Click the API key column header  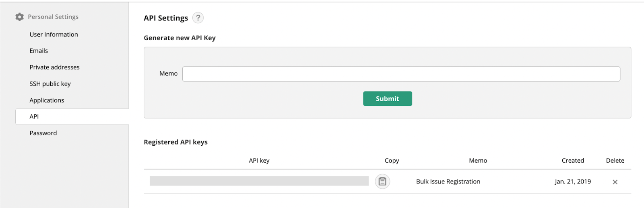[259, 161]
